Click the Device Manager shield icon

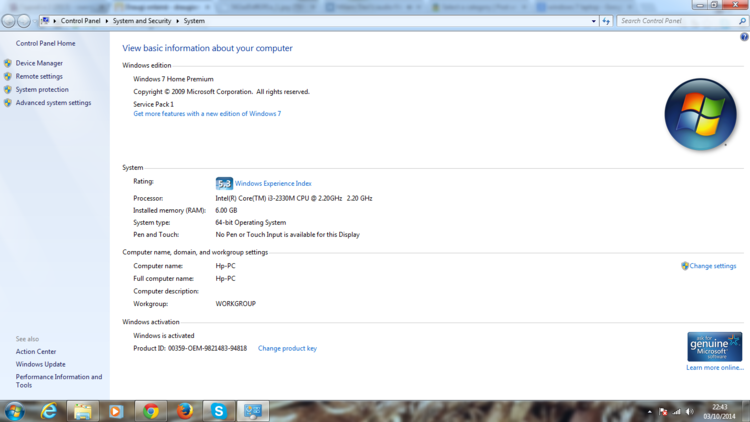click(8, 63)
